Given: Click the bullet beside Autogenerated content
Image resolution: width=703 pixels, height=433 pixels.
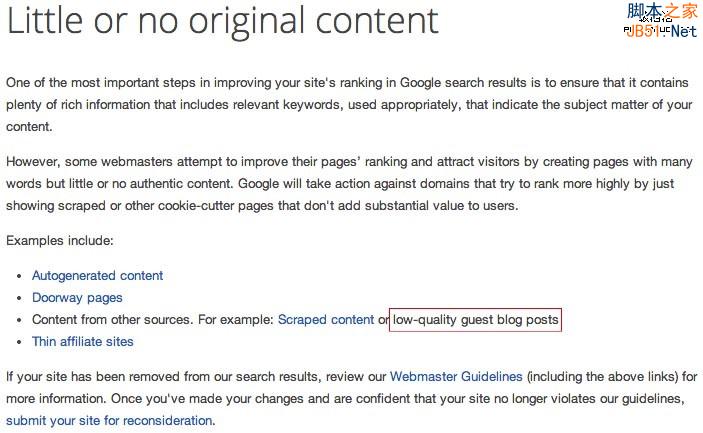Looking at the screenshot, I should coord(21,277).
